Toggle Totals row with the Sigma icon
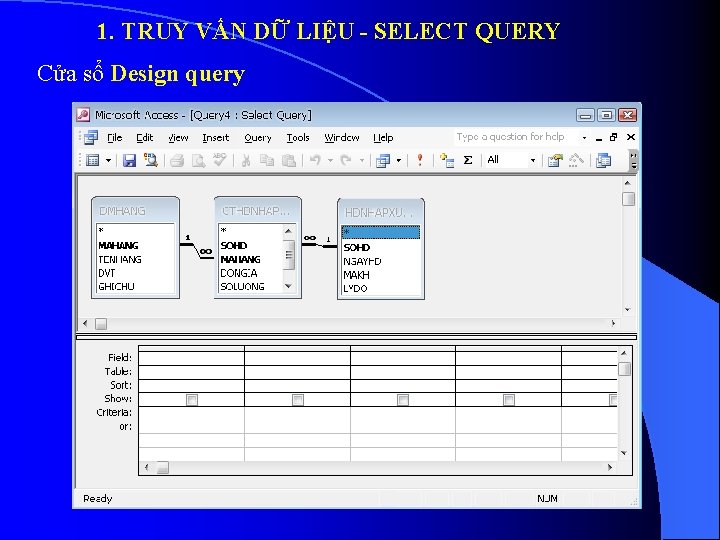Image resolution: width=720 pixels, height=540 pixels. click(x=468, y=160)
